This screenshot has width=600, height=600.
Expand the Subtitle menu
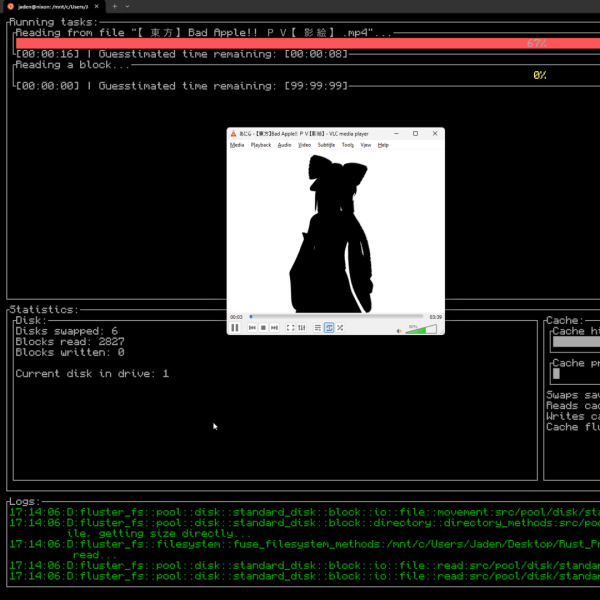(x=326, y=145)
